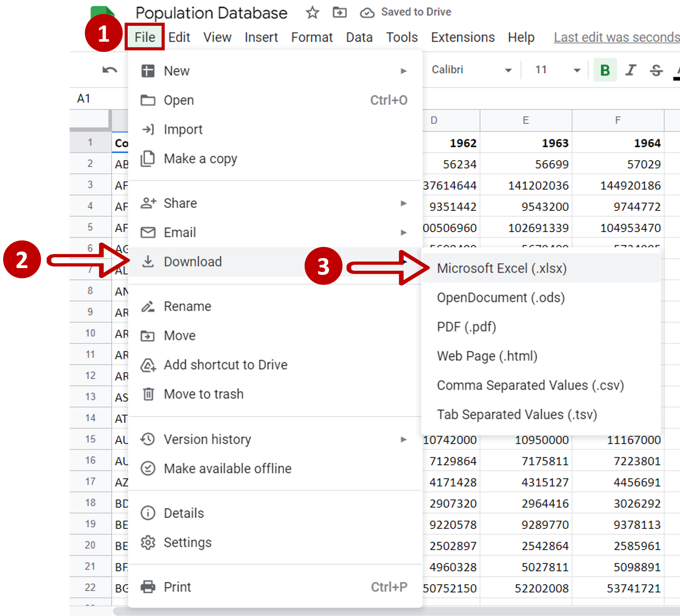The height and width of the screenshot is (616, 680).
Task: Select row 10 header
Action: (90, 333)
